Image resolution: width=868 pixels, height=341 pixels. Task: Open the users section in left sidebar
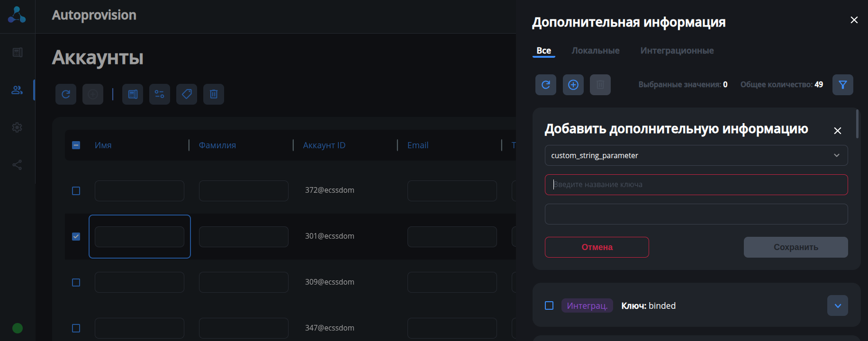pos(17,90)
